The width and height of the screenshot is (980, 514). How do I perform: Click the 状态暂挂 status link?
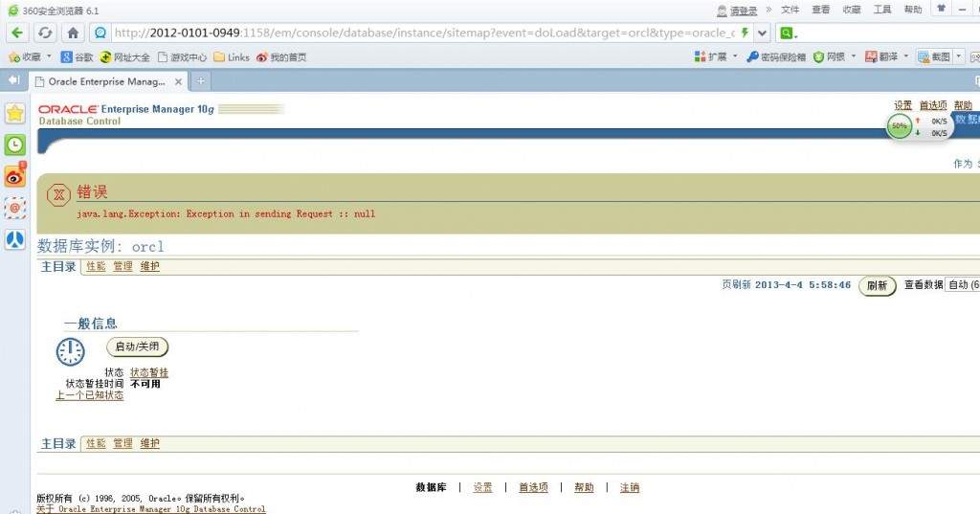pos(148,372)
